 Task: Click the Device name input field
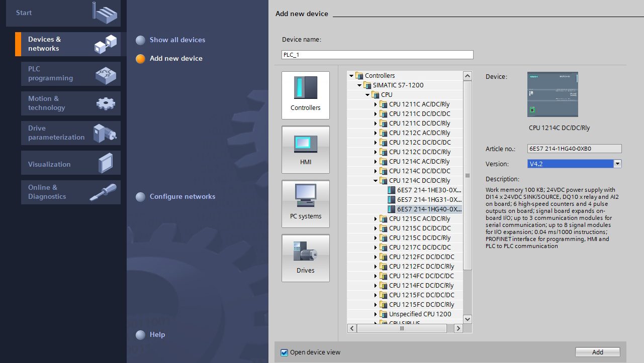[x=377, y=55]
